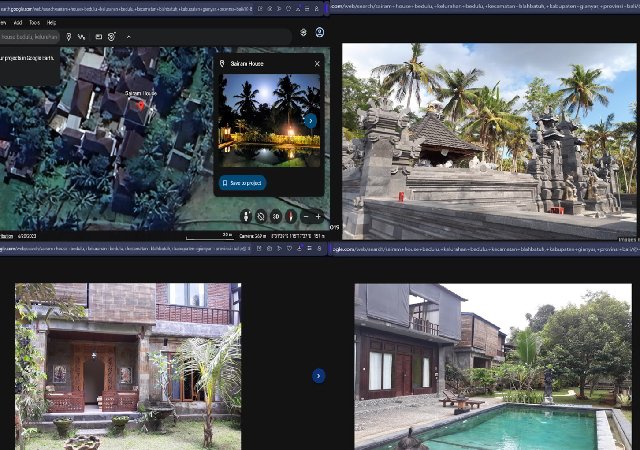Image resolution: width=640 pixels, height=450 pixels.
Task: Click the easy setup icon in entrance photo window's address bar
Action: [x=309, y=248]
